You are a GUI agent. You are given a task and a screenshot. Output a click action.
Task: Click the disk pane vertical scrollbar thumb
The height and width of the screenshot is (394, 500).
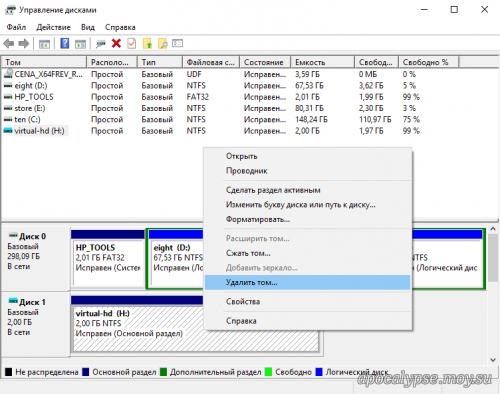[x=493, y=257]
